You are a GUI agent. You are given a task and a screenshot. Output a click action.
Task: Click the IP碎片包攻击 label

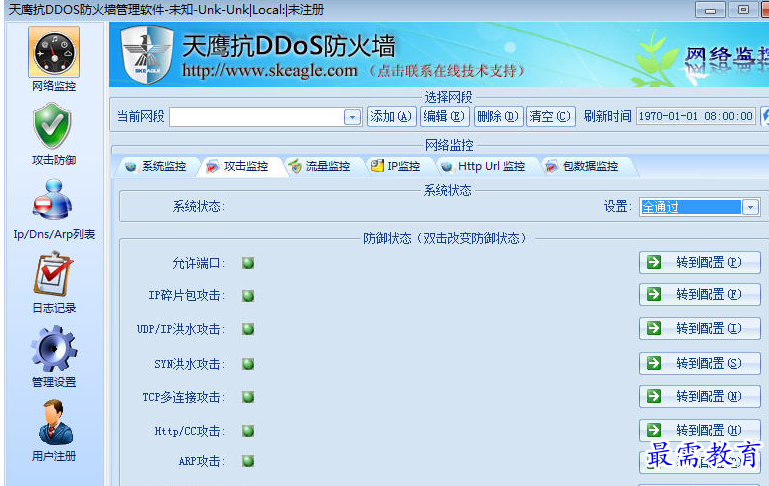click(187, 295)
